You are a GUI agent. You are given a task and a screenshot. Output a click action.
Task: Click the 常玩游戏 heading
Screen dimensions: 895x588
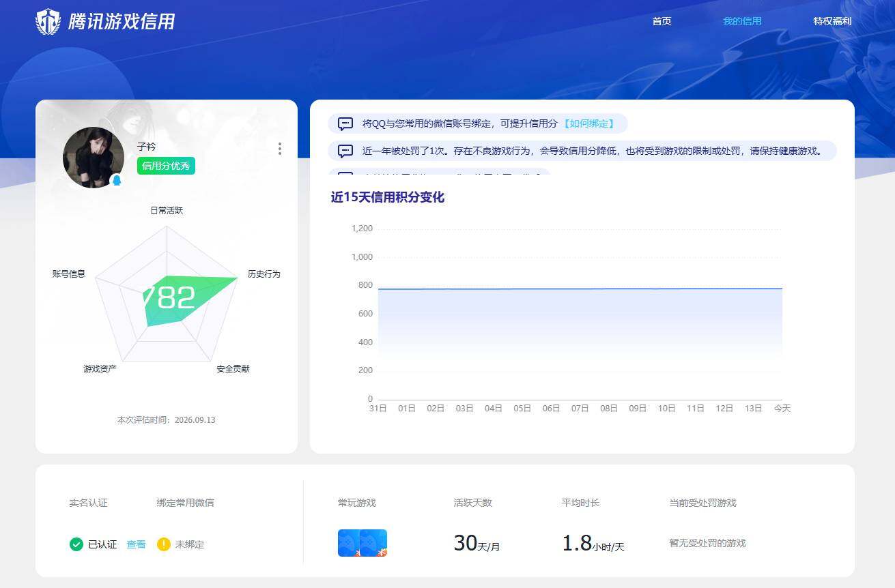[356, 503]
